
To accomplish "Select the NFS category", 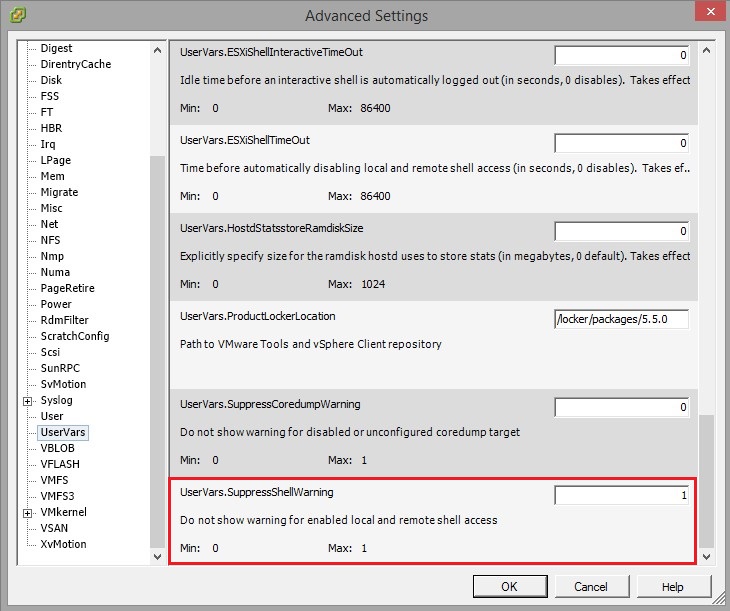I will (50, 240).
